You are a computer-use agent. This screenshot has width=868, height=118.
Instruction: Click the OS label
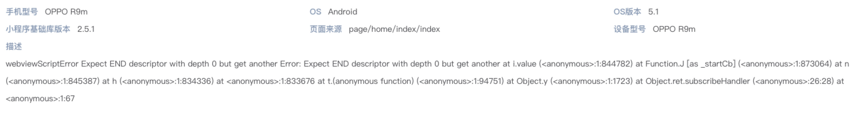[315, 12]
